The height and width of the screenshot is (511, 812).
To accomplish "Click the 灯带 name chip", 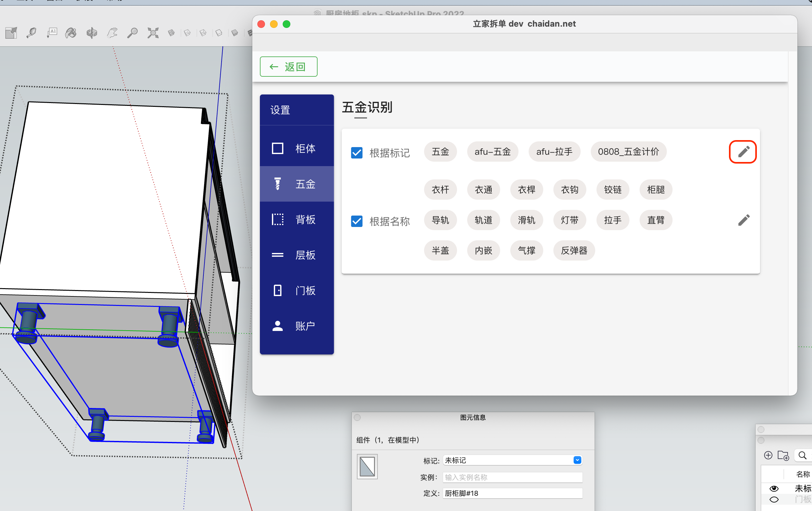I will (570, 220).
